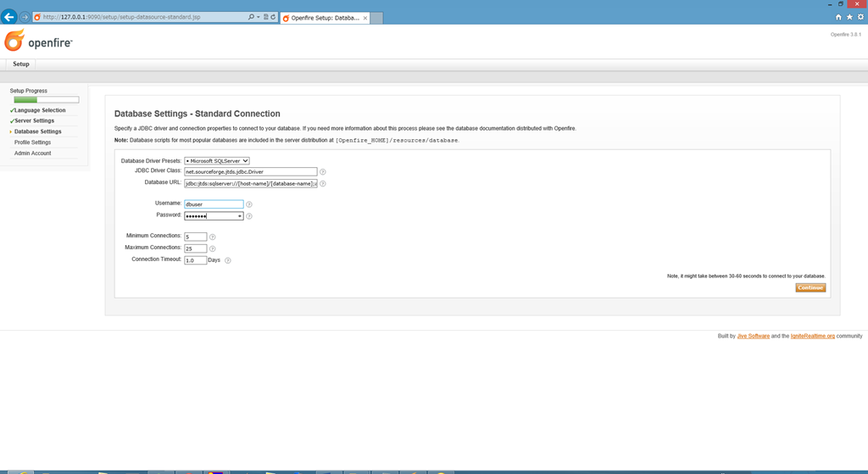Open browser Tools gear icon
Viewport: 868px width, 474px height.
[860, 17]
